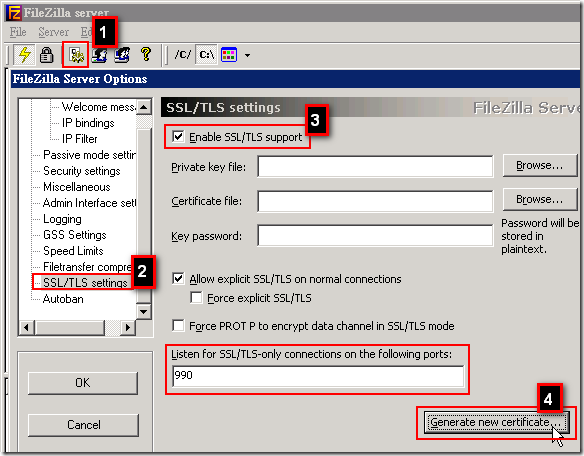Viewport: 584px width, 456px height.
Task: Click the second groups icon in toolbar
Action: tap(122, 55)
